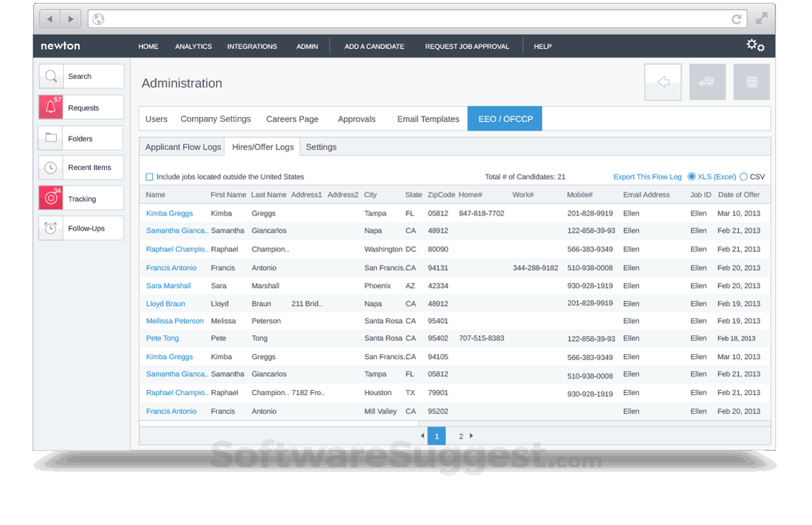Switch to the Applicant Flow Logs tab

[182, 146]
